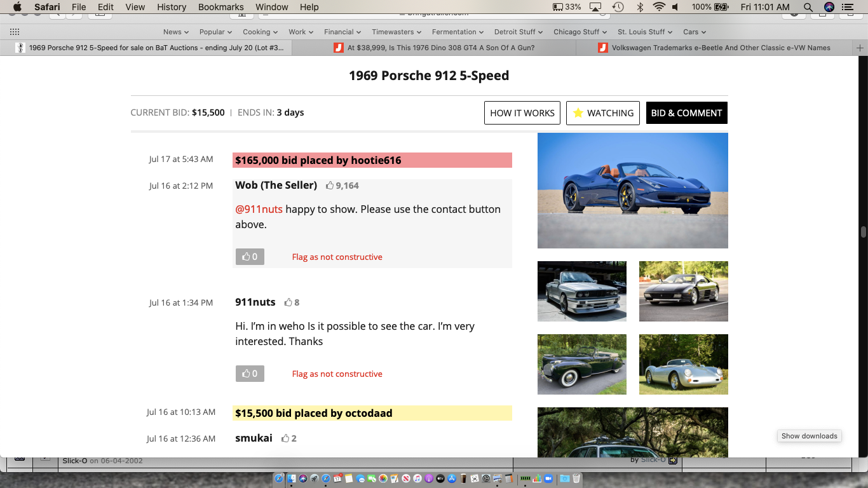Open the blue Ferrari convertible image
The height and width of the screenshot is (488, 868).
pos(633,191)
